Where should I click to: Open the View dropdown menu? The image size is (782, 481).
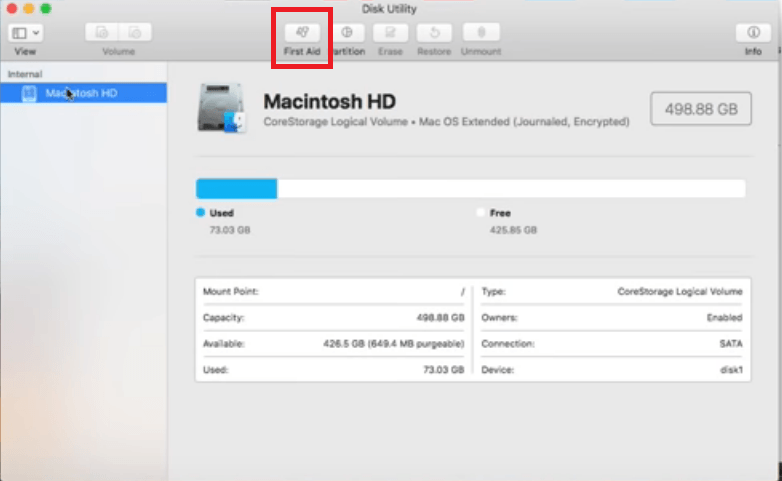[25, 33]
